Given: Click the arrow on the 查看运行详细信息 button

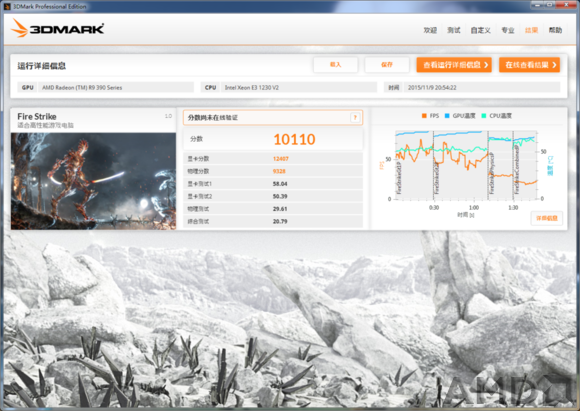Looking at the screenshot, I should (486, 65).
